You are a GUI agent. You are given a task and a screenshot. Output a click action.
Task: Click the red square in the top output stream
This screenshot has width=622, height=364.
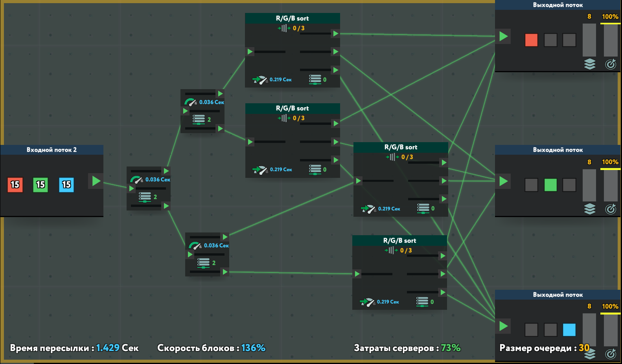531,40
